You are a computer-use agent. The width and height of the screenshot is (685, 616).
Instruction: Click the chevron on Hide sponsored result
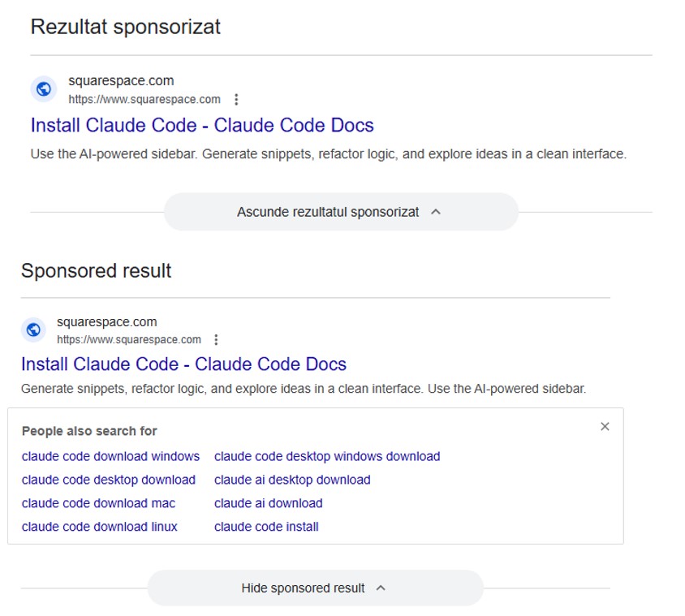pos(380,588)
